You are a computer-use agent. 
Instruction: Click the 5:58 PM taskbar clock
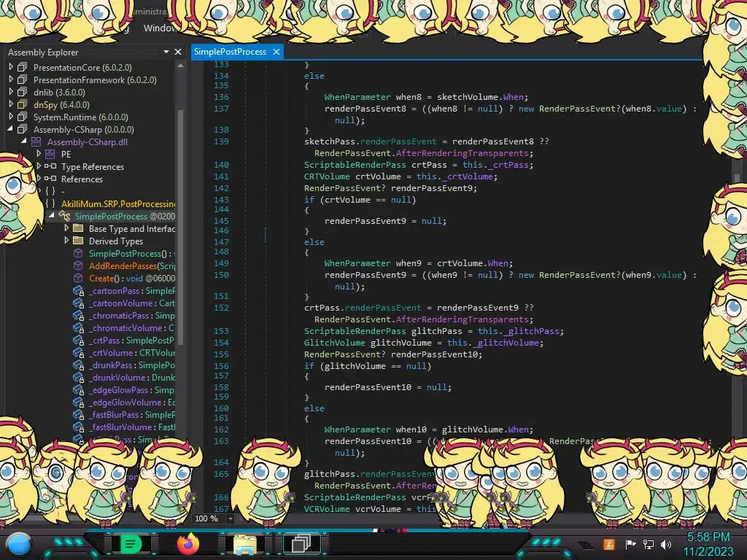tap(708, 537)
